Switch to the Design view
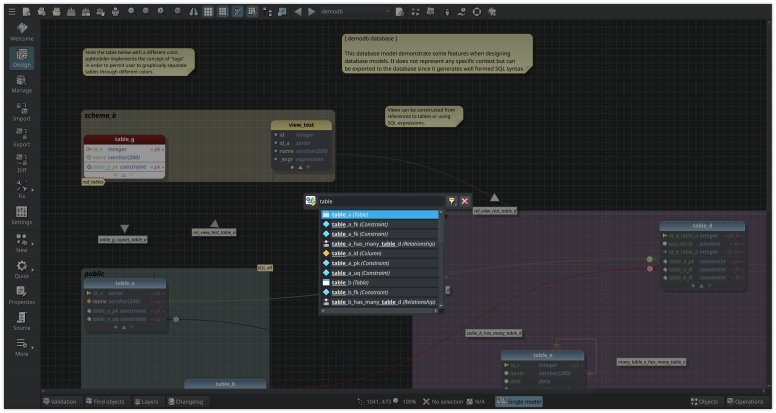 click(x=22, y=58)
